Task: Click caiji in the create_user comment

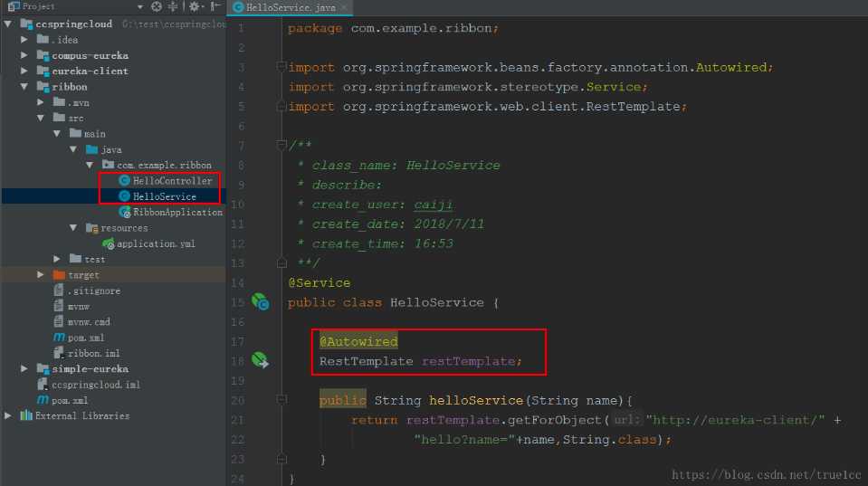Action: (x=433, y=205)
